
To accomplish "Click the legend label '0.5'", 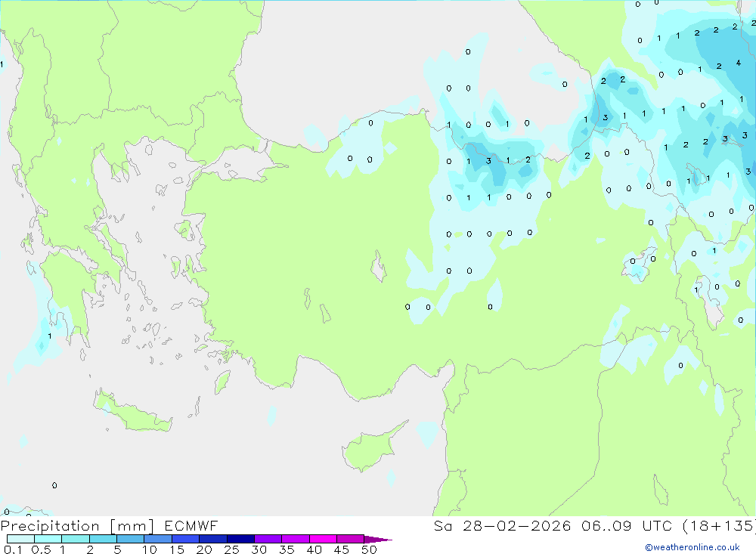I will point(41,549).
